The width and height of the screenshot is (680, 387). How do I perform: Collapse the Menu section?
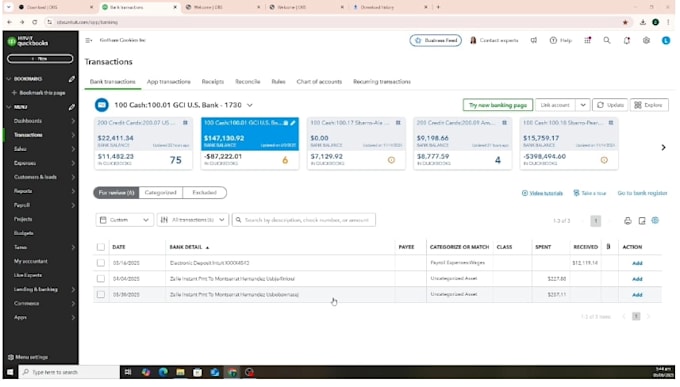9,107
